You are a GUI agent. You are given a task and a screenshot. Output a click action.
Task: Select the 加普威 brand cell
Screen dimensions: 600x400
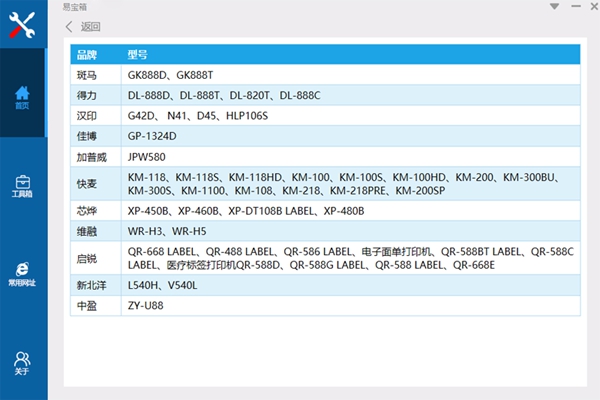point(96,157)
